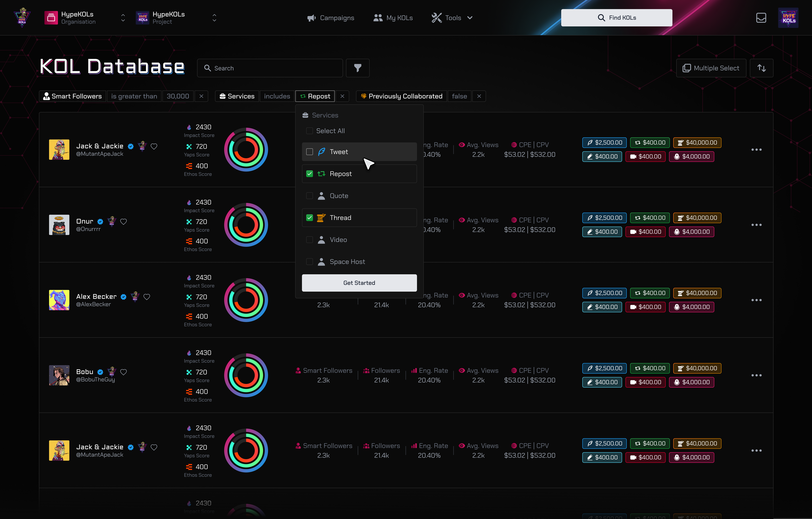Image resolution: width=812 pixels, height=519 pixels.
Task: Open the My KOLs nav item
Action: [393, 18]
